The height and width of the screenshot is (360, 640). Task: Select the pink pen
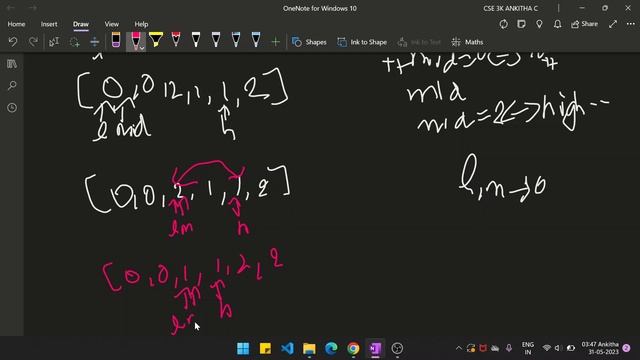pos(136,40)
